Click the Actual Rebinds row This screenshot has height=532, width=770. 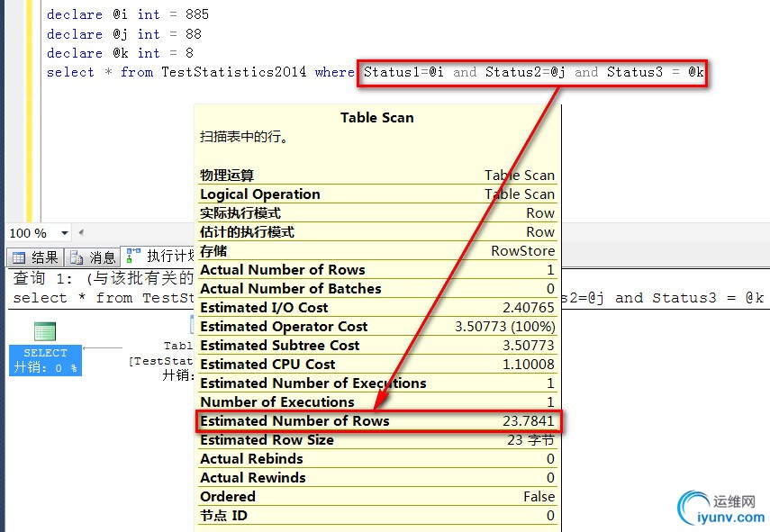pyautogui.click(x=377, y=458)
